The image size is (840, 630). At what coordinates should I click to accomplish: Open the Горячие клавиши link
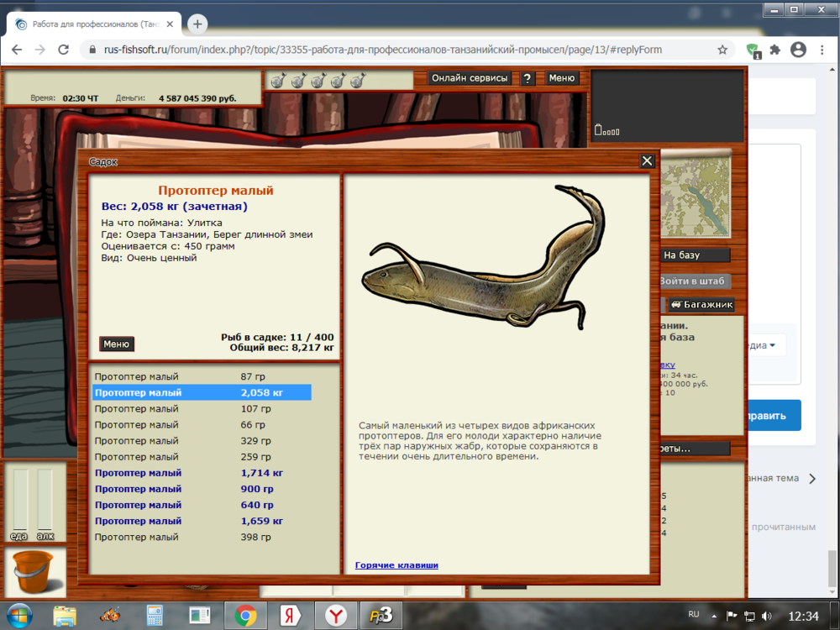click(396, 565)
